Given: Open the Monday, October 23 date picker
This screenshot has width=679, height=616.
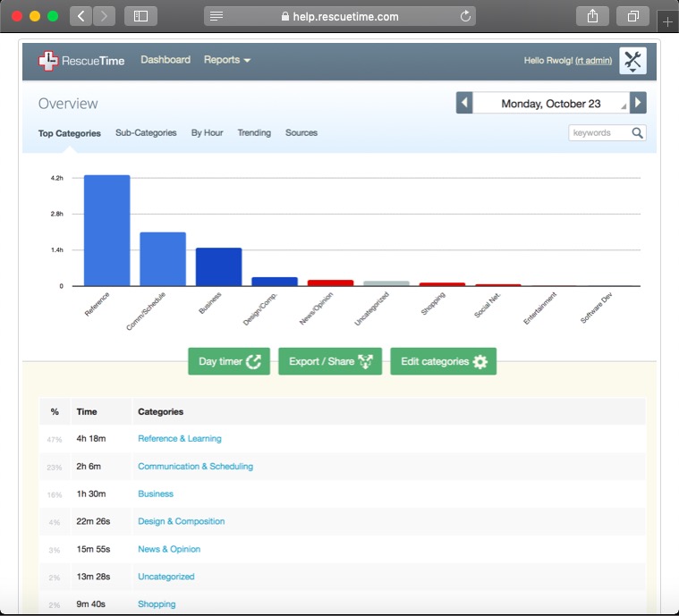Looking at the screenshot, I should (551, 104).
